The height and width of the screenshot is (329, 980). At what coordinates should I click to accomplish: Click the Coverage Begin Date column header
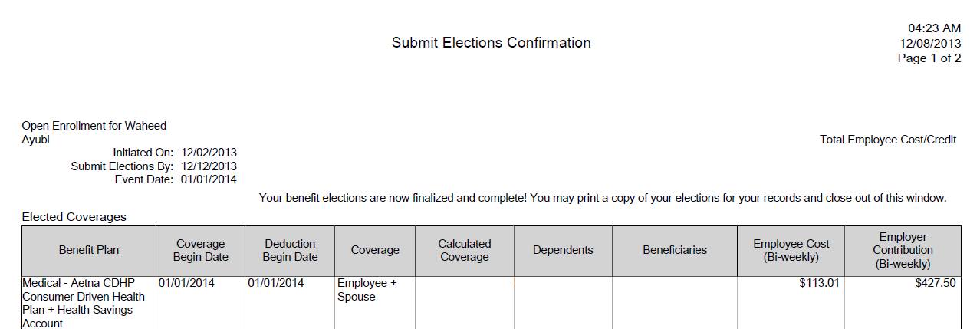coord(200,250)
